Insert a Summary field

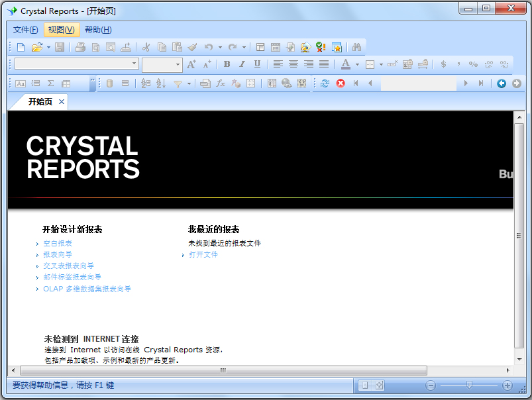pos(51,83)
